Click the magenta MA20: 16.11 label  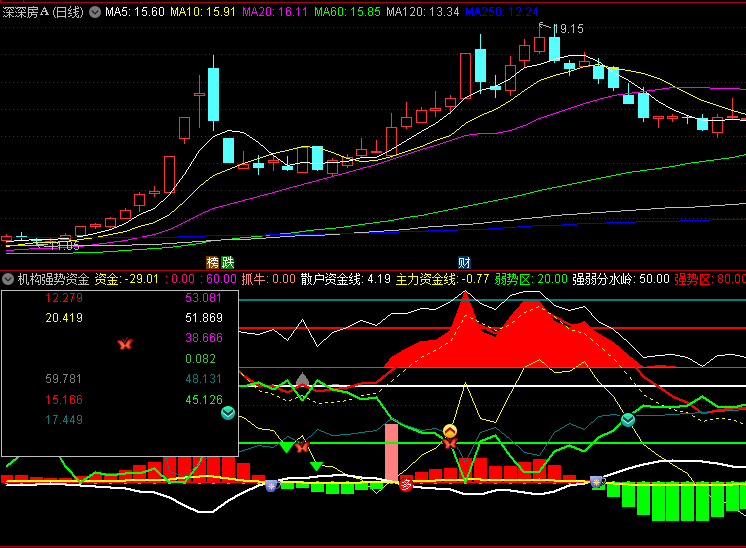click(275, 12)
